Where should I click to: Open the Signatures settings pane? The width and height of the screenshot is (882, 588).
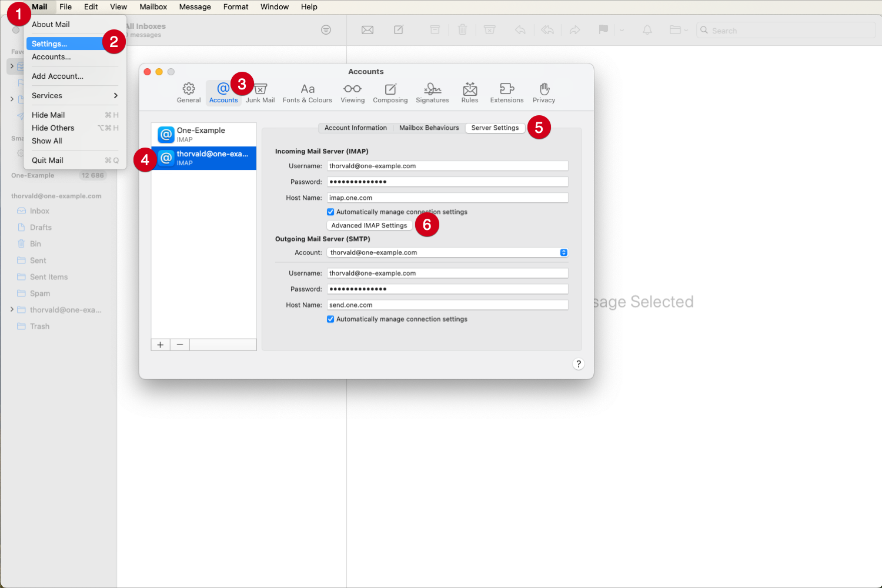click(432, 92)
